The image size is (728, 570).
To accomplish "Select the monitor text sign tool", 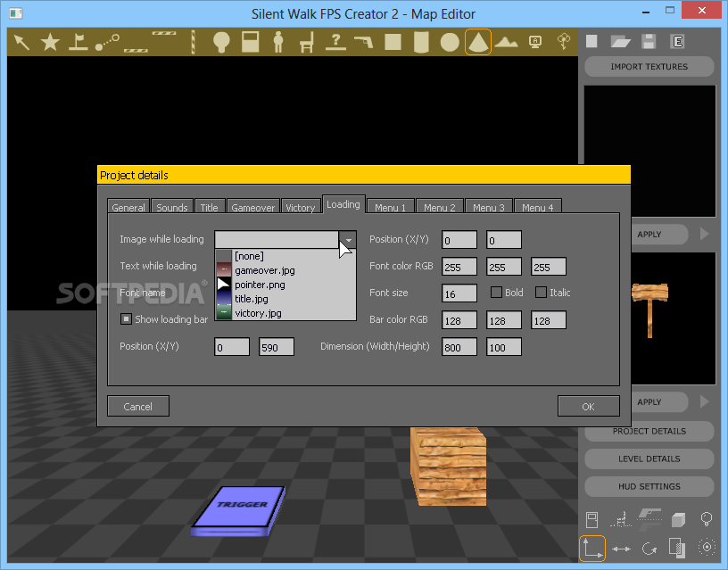I will coord(535,42).
